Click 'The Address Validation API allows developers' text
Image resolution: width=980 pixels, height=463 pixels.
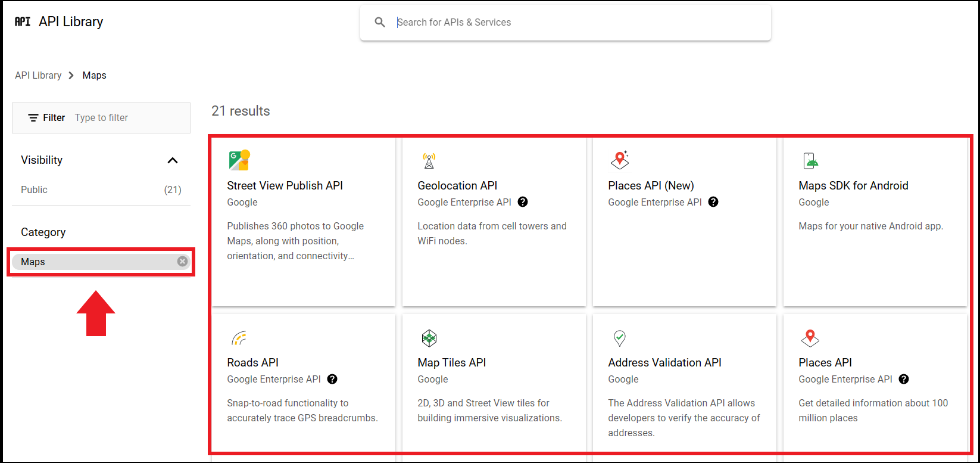coord(684,418)
